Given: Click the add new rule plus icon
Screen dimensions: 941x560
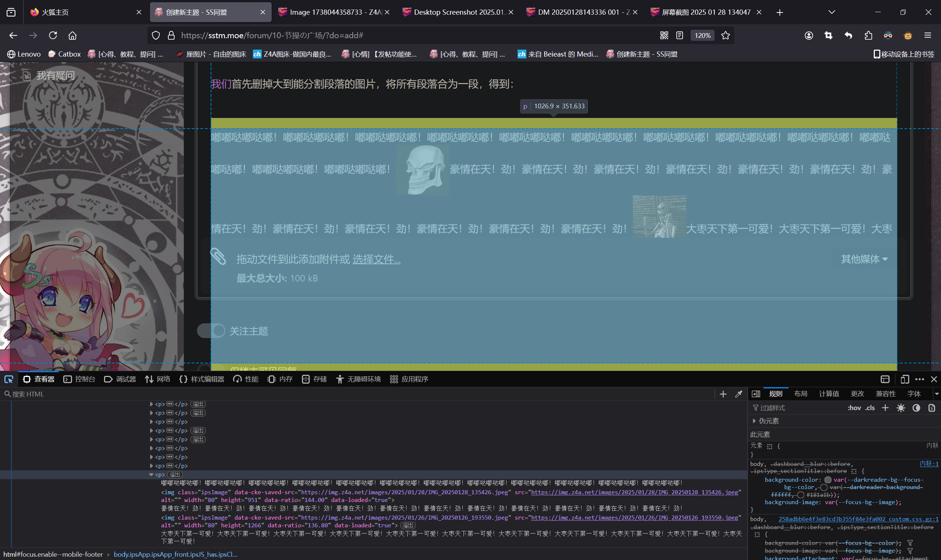Looking at the screenshot, I should click(x=885, y=408).
